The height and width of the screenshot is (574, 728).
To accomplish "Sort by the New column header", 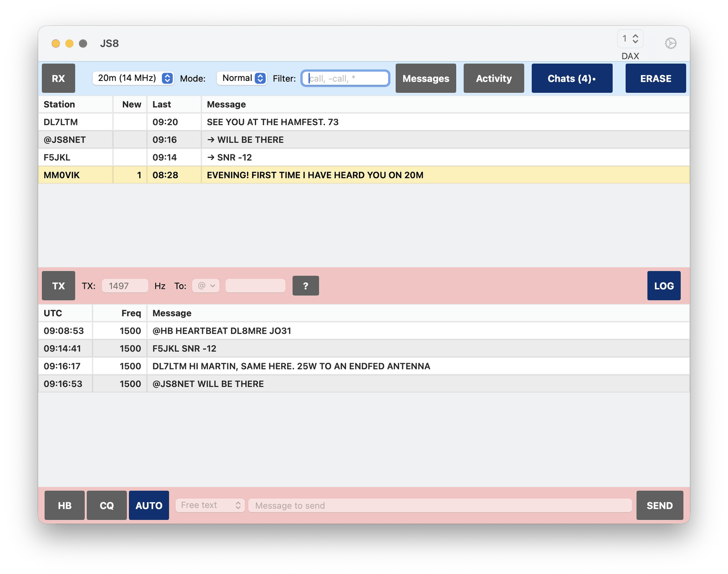I will (130, 104).
